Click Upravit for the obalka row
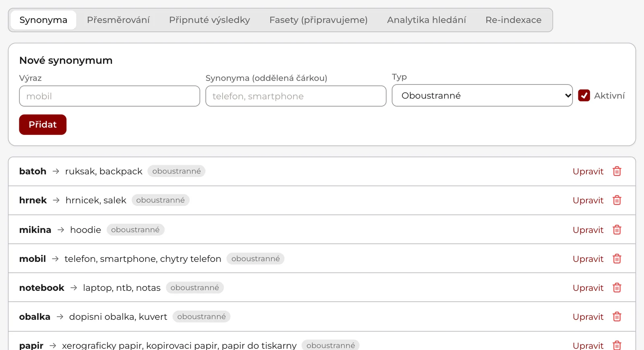The height and width of the screenshot is (350, 644). point(588,317)
